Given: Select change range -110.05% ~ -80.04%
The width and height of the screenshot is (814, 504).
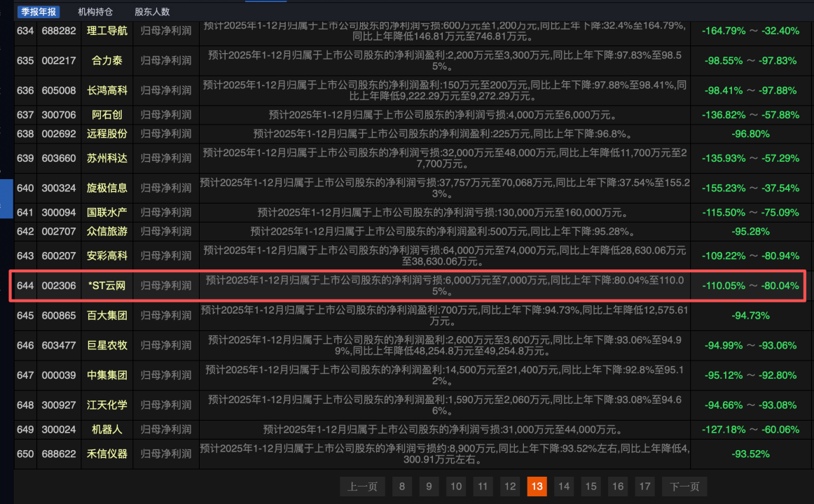Looking at the screenshot, I should click(750, 286).
